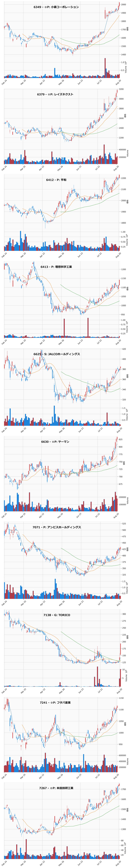130x868 pixels.
Task: Click the chart title '6413 - P: 理想科学工業'
Action: click(56, 267)
